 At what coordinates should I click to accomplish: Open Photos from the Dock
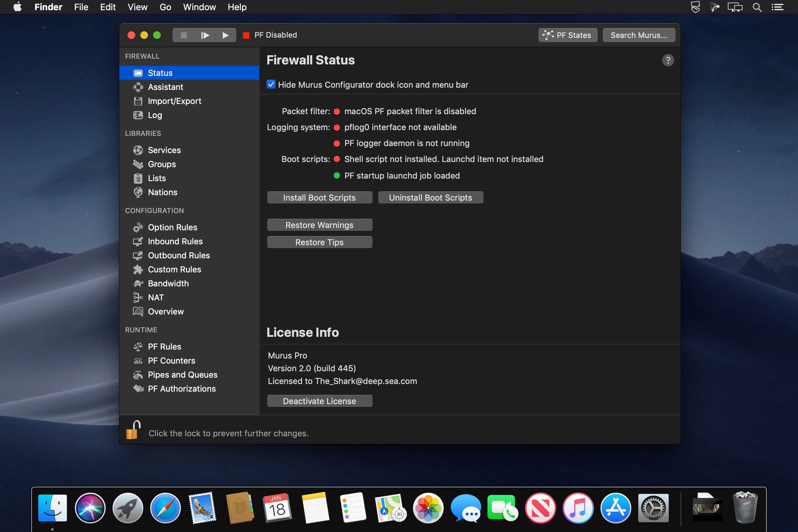[x=428, y=508]
